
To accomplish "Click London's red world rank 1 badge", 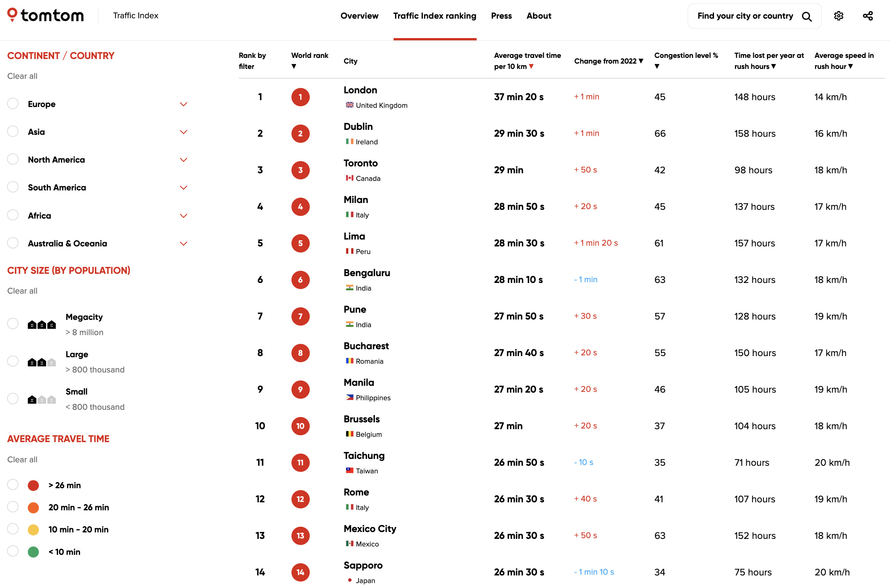I will click(x=300, y=97).
